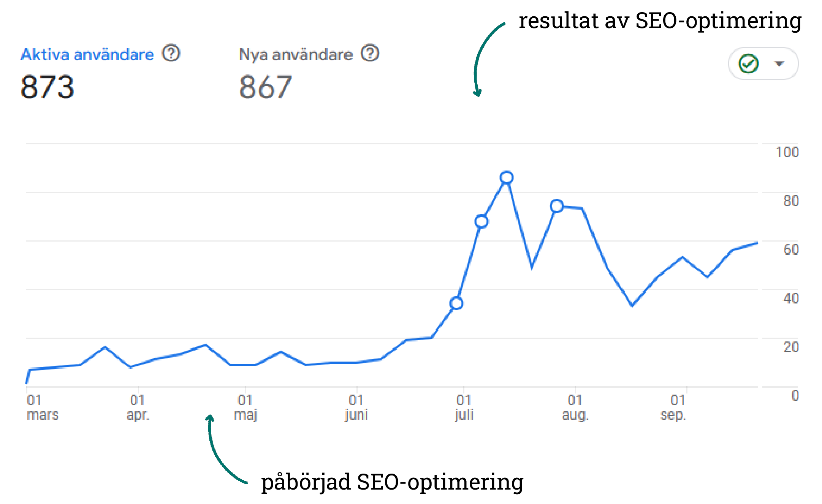The image size is (822, 504).
Task: Click help icon beside Nya användare
Action: (370, 54)
